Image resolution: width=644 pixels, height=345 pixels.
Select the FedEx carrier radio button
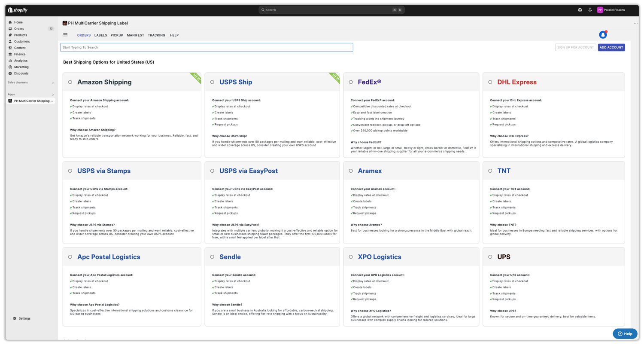[351, 82]
